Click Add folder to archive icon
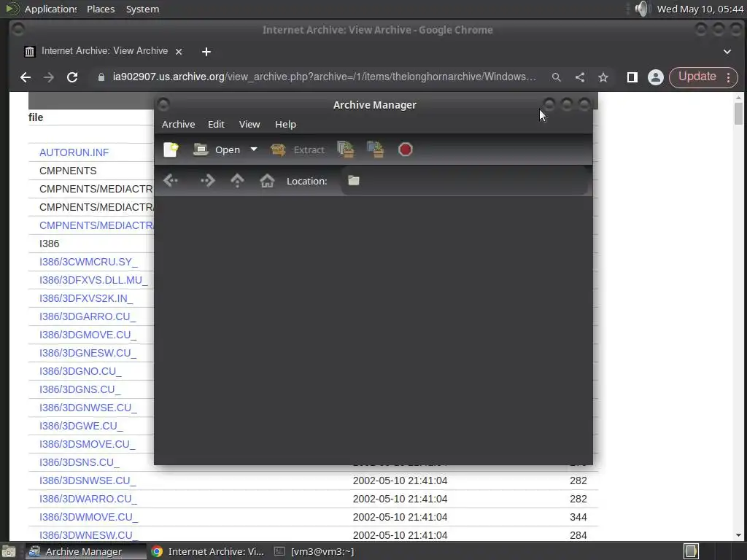747x560 pixels. click(x=376, y=149)
